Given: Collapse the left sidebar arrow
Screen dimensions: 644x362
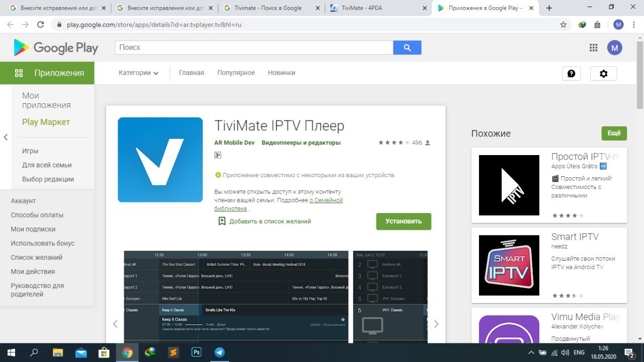Looking at the screenshot, I should 6,137.
